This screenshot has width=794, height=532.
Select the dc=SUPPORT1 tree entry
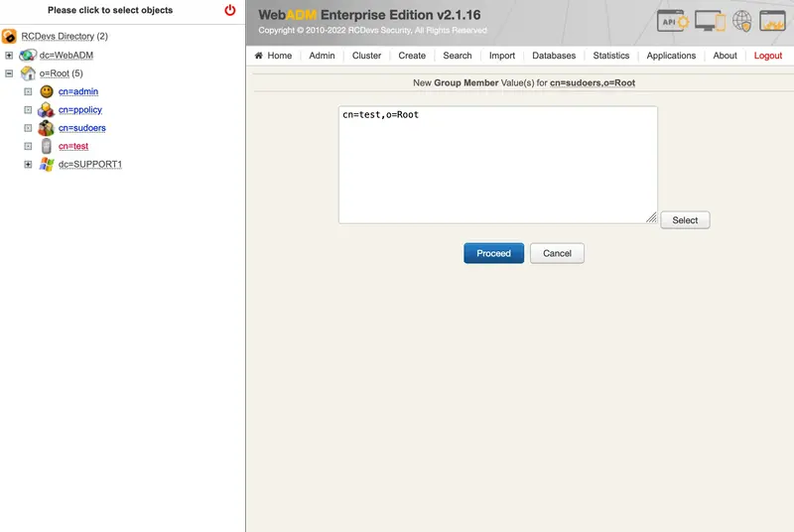[x=90, y=165]
